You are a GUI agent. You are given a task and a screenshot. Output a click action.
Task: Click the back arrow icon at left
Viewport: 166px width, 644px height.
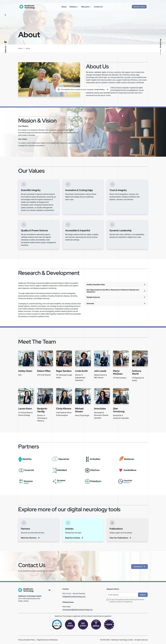(x=6, y=15)
